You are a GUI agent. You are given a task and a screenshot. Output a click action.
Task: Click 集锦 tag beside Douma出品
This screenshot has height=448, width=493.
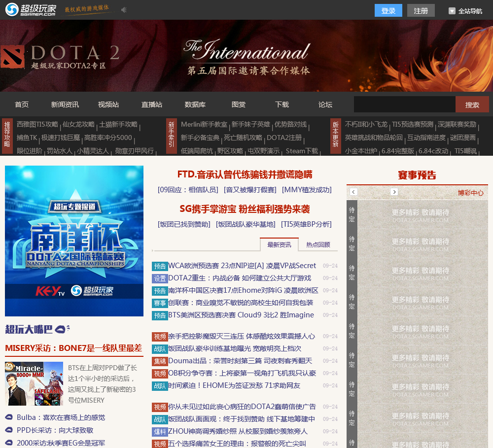click(160, 361)
